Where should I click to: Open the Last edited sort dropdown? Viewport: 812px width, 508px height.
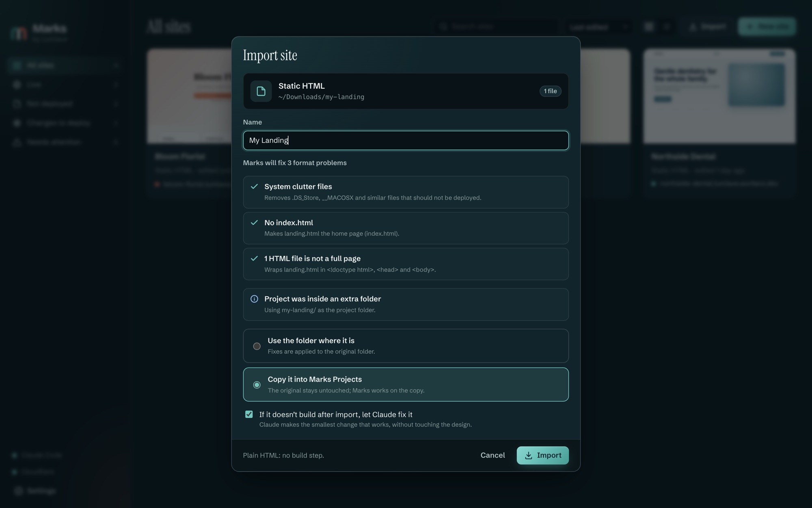pyautogui.click(x=598, y=27)
